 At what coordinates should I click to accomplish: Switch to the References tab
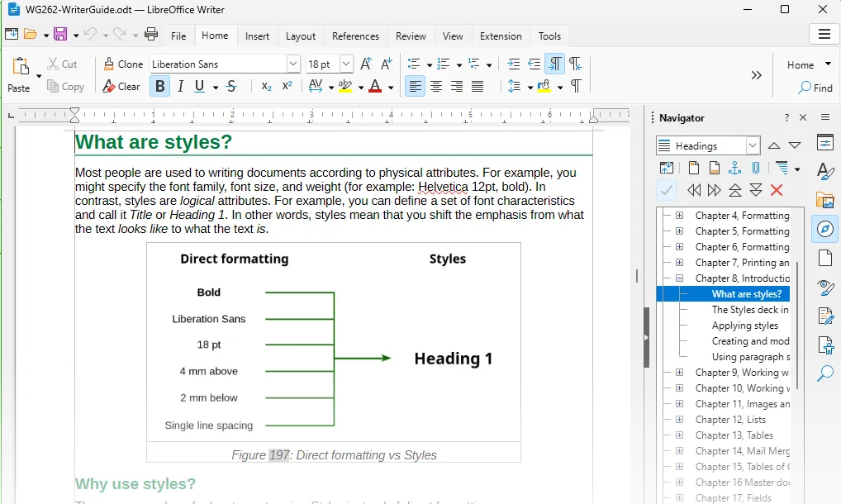point(355,36)
